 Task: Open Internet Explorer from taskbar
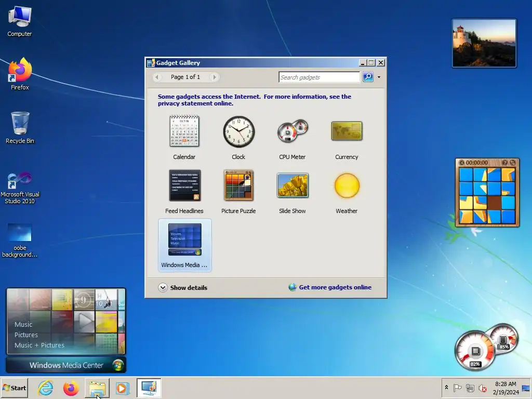click(46, 388)
